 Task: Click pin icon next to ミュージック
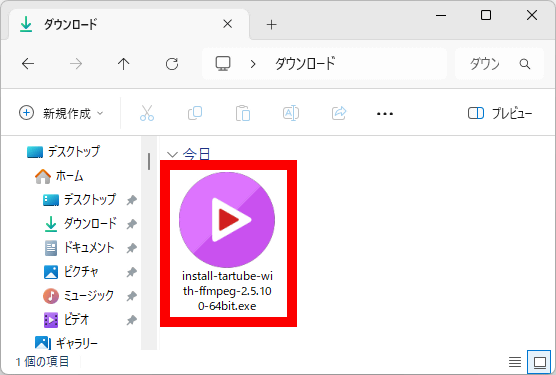pos(132,296)
